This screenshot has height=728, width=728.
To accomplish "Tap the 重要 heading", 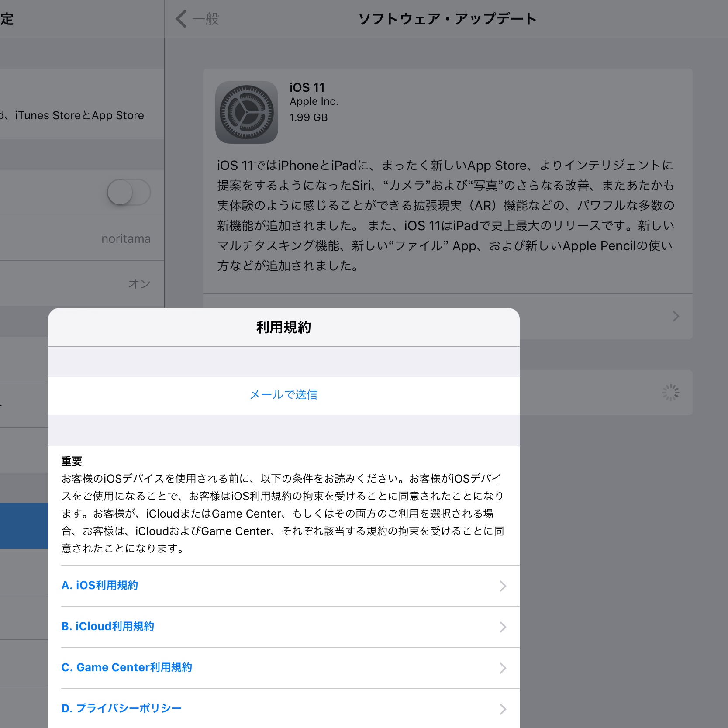I will [x=72, y=461].
